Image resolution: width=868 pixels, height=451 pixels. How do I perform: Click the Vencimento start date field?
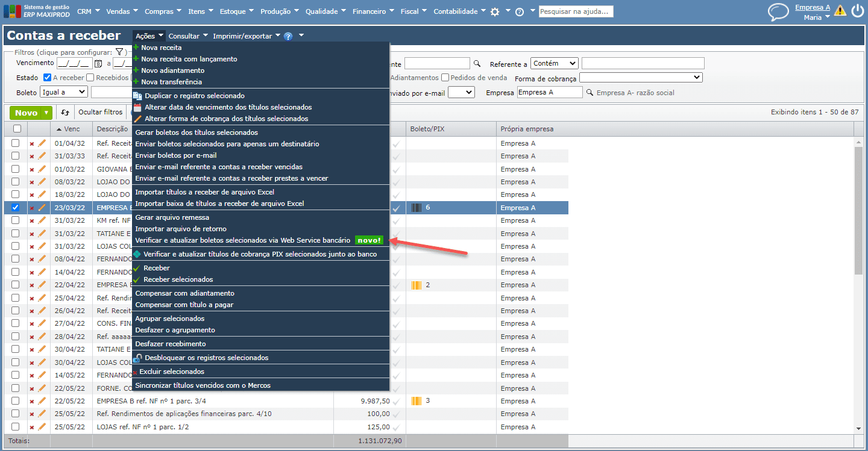(x=74, y=63)
